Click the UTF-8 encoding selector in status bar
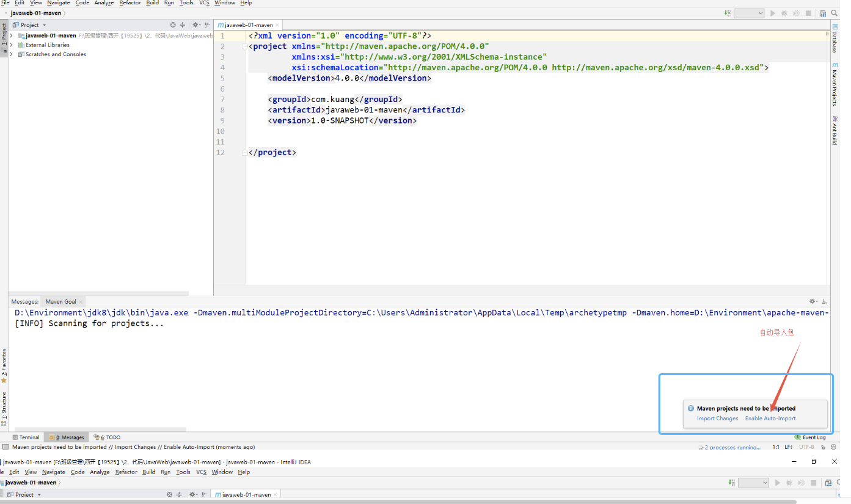 806,447
